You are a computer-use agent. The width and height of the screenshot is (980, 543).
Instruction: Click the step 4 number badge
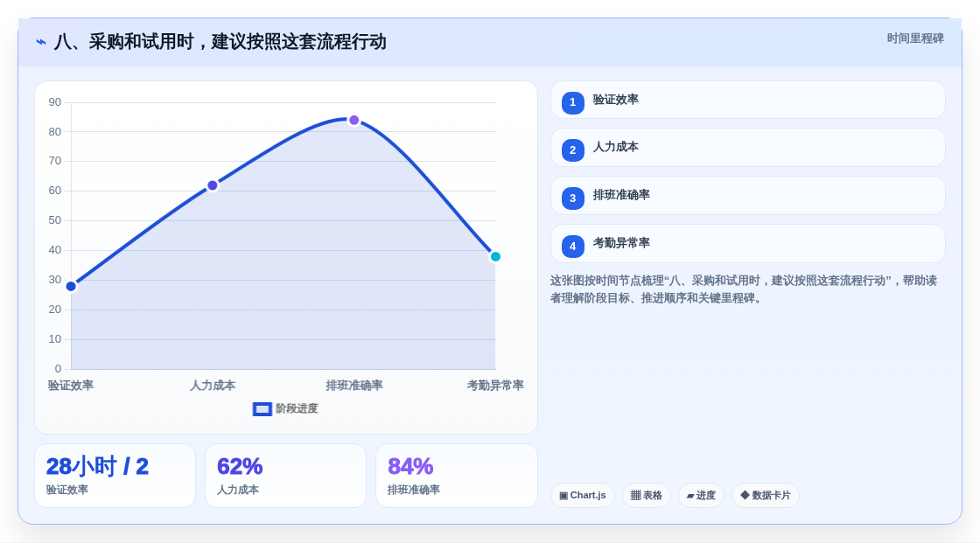tap(572, 247)
